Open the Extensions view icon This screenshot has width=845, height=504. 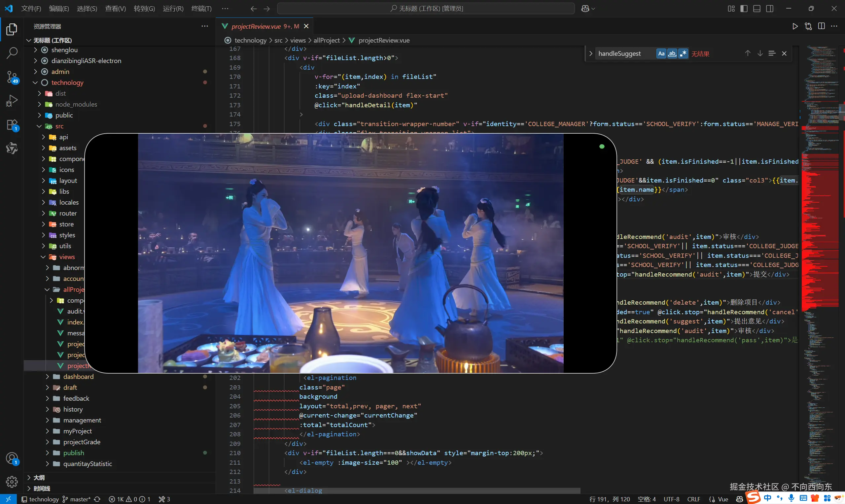[x=12, y=125]
